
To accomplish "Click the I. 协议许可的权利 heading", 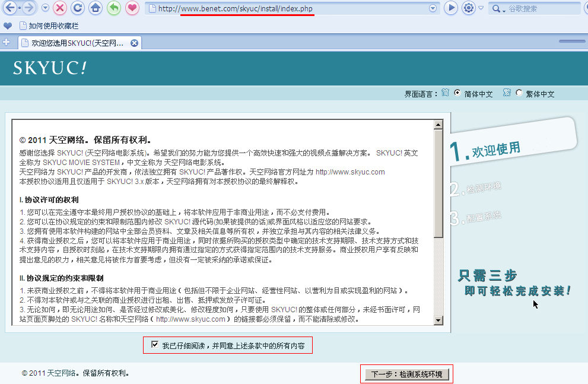I will [49, 200].
